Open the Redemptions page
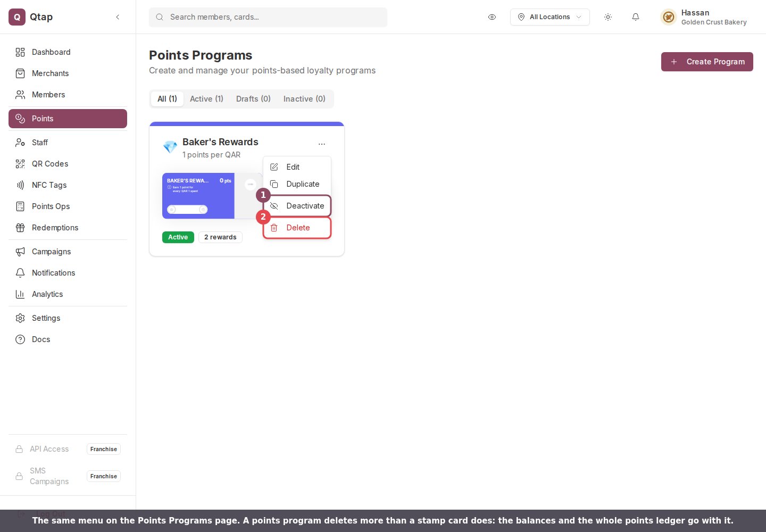766x532 pixels. point(68,228)
